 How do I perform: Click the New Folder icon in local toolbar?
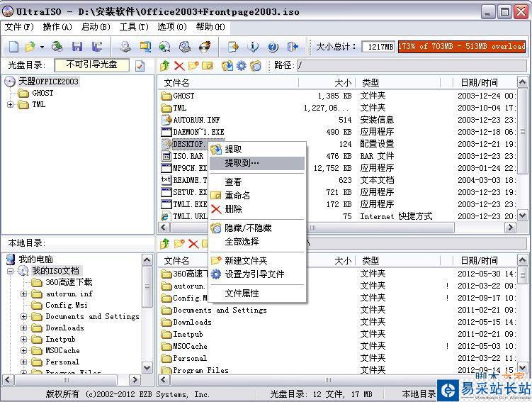click(x=179, y=243)
